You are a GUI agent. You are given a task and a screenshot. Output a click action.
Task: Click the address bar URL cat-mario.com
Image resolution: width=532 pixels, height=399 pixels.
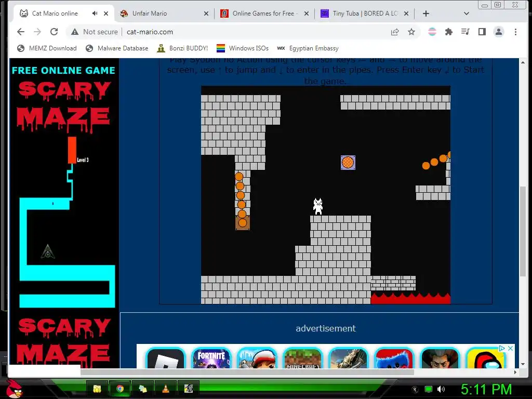click(150, 32)
